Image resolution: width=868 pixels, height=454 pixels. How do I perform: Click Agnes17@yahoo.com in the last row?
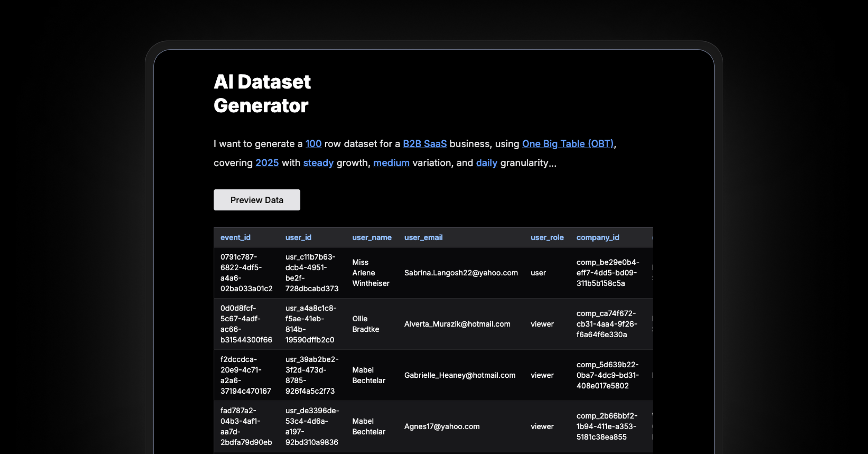[441, 426]
